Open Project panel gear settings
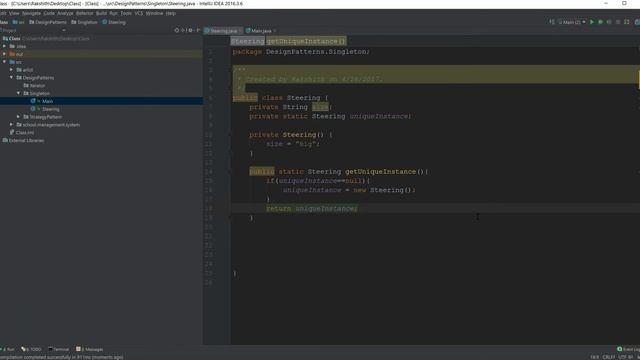This screenshot has height=360, width=640. pyautogui.click(x=190, y=30)
